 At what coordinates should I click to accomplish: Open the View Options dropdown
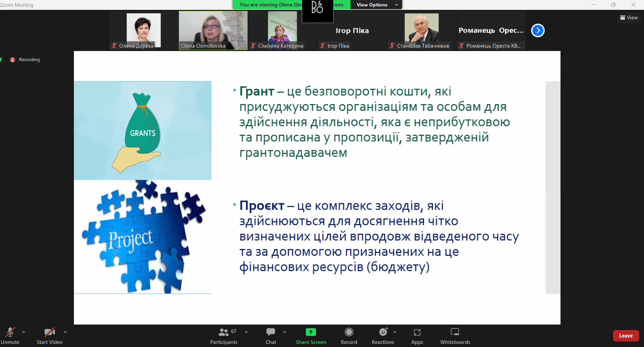pyautogui.click(x=377, y=5)
